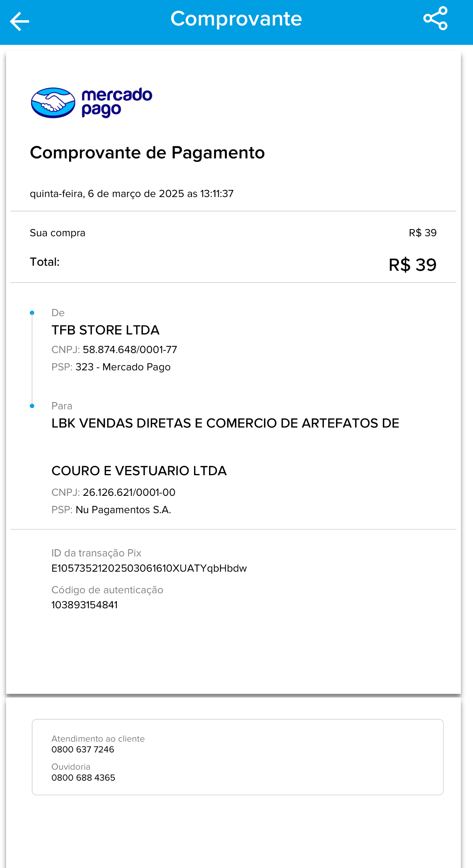Viewport: 473px width, 868px height.
Task: Click the Mercado Pago handshake logo
Action: point(53,103)
